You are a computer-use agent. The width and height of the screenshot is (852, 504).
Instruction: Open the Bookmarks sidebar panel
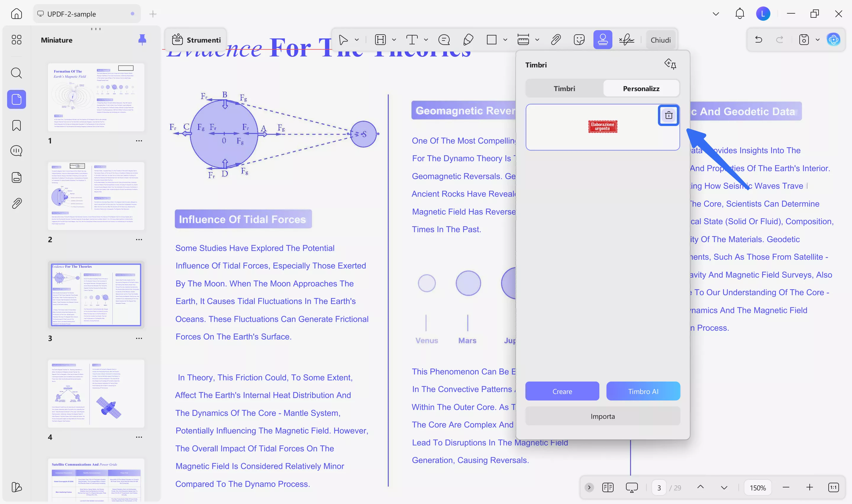[16, 126]
